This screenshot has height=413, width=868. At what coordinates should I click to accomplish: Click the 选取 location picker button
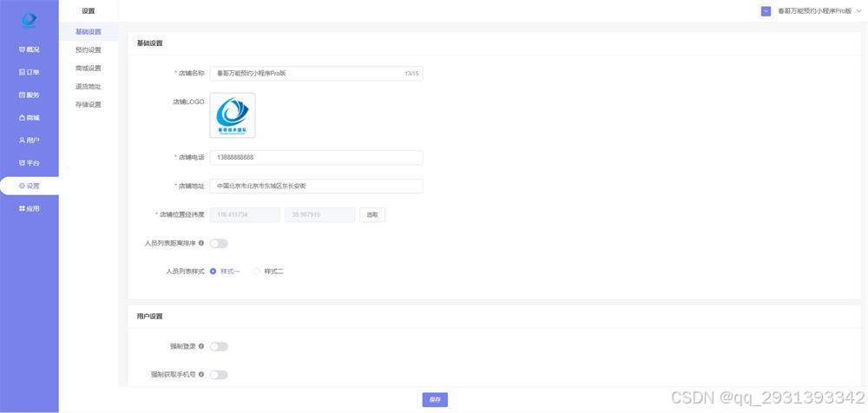372,214
